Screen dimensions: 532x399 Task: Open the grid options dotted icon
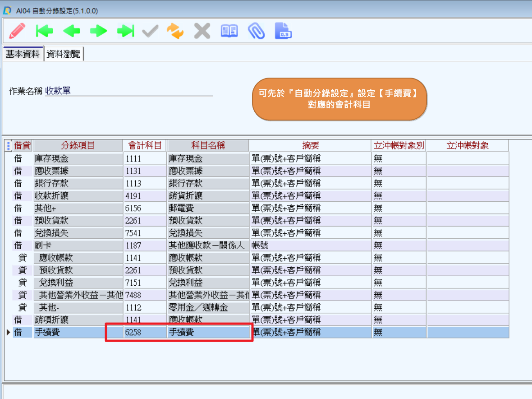(9, 146)
